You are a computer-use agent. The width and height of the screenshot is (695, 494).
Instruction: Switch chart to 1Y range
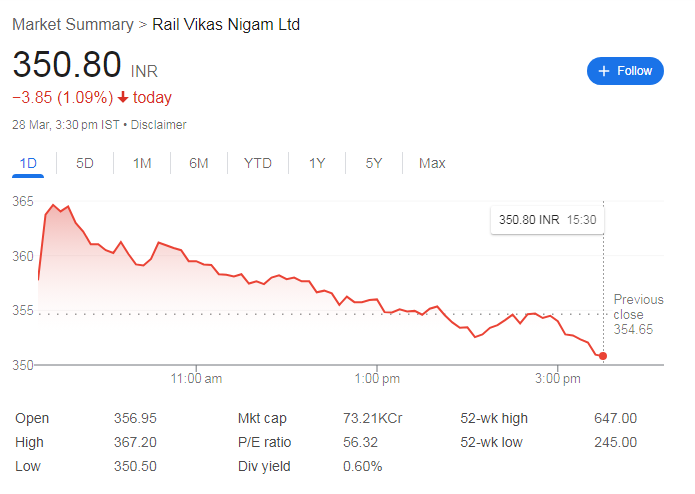317,163
